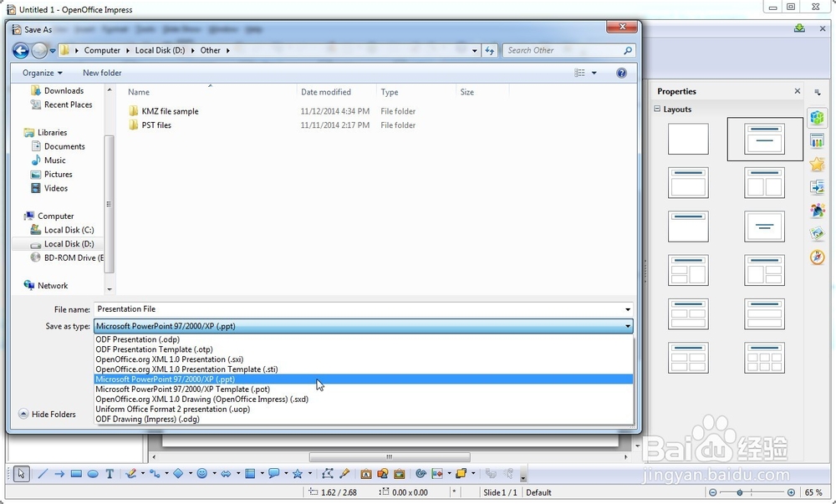Image resolution: width=836 pixels, height=504 pixels.
Task: Open the Gallery icon in Drawing toolbar
Action: (x=400, y=474)
